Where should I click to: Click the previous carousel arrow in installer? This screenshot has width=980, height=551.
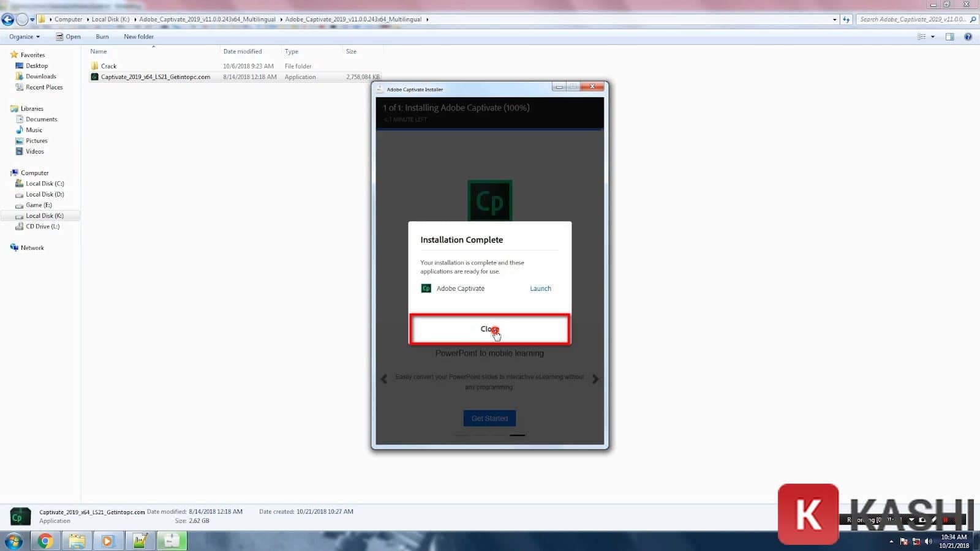[384, 379]
